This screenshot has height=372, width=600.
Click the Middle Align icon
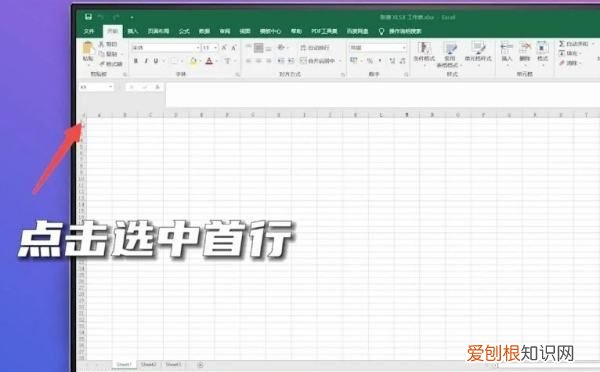(x=259, y=47)
